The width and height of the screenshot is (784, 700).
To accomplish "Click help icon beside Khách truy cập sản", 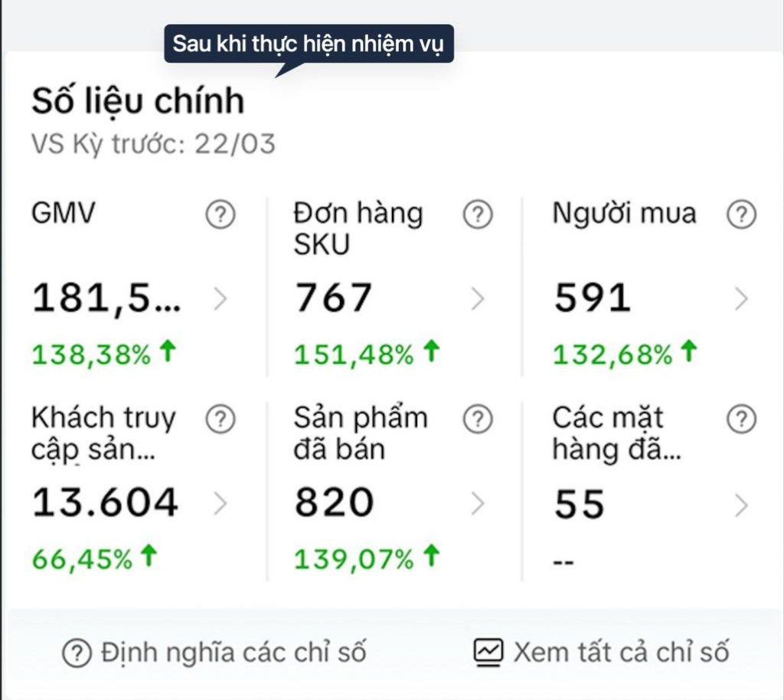I will click(x=220, y=419).
